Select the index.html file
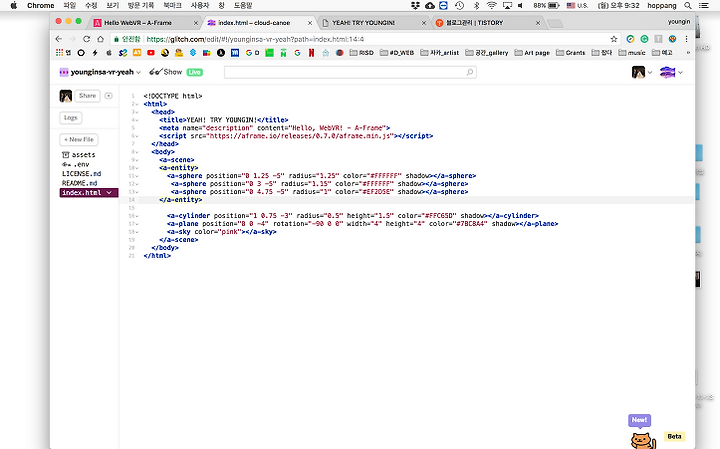 (x=89, y=193)
